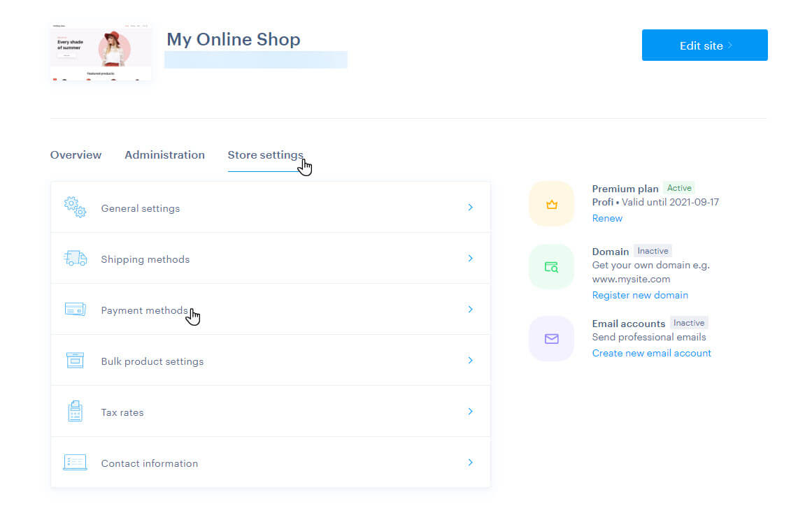Click the Payment methods card icon

click(x=75, y=309)
